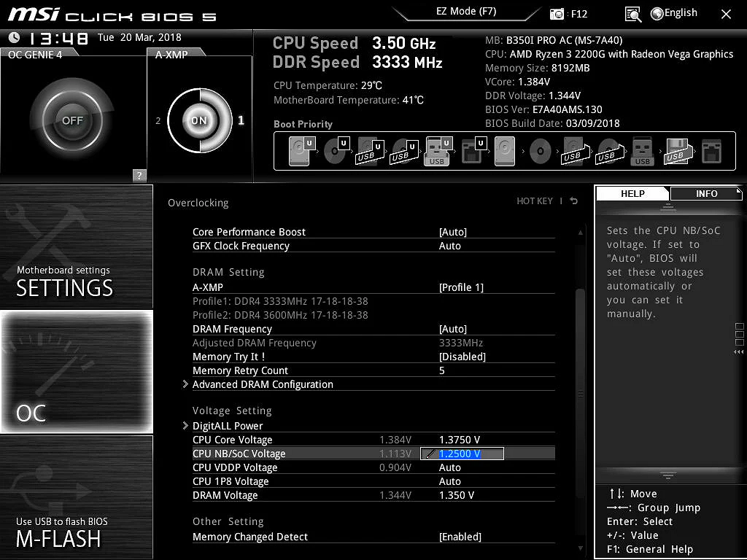Click the HOT KEY label
The width and height of the screenshot is (747, 560).
coord(535,201)
